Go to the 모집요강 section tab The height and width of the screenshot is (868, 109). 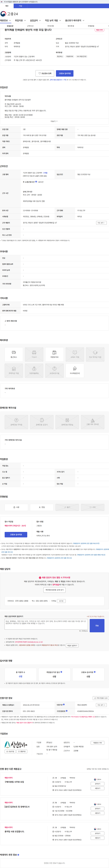click(x=10, y=26)
